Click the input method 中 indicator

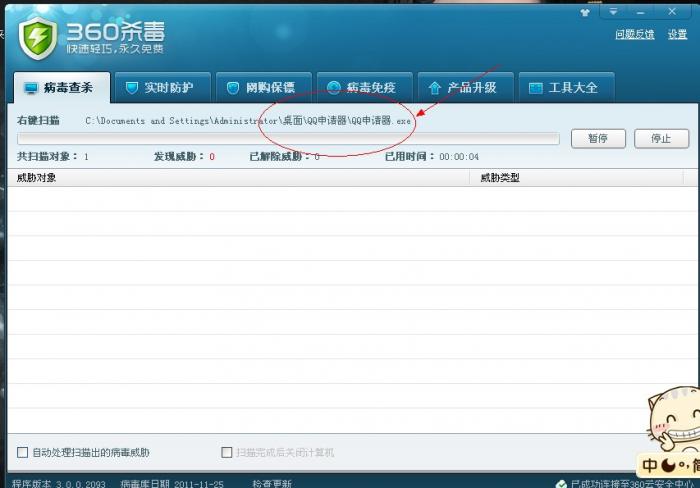649,466
